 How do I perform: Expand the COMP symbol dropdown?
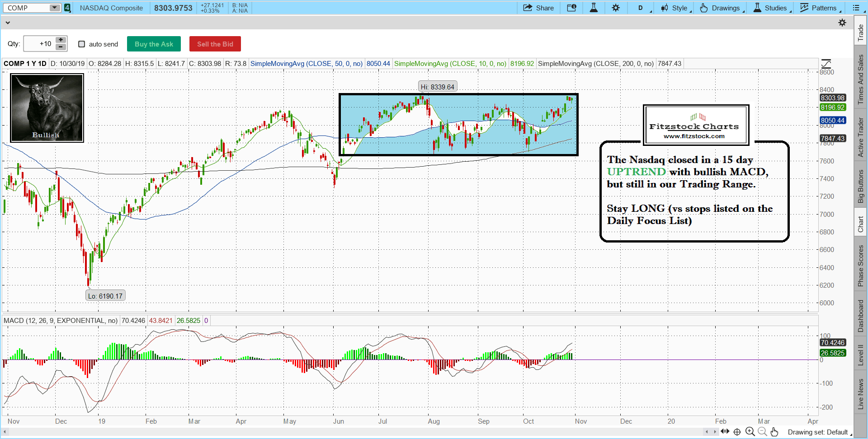54,8
